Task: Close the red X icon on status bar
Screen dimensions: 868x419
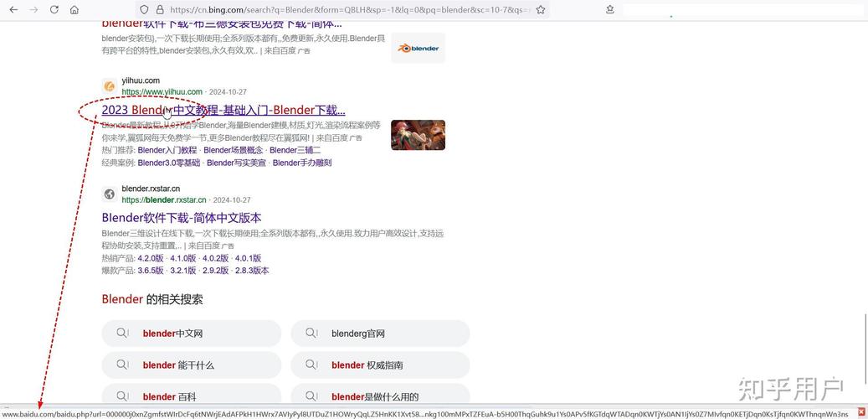Action: 861,413
